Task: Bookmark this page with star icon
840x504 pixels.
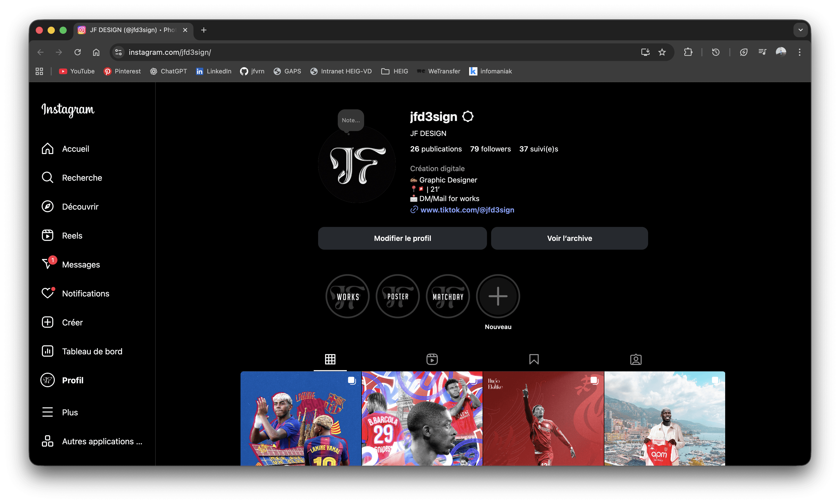Action: [662, 52]
